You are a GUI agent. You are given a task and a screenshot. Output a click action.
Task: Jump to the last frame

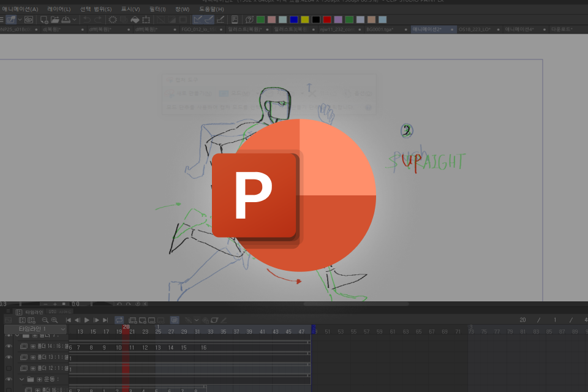pyautogui.click(x=105, y=320)
